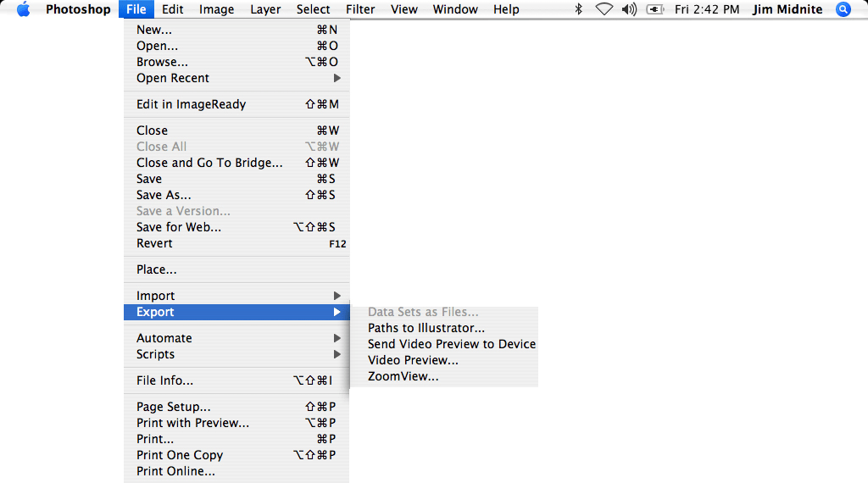
Task: Open the Photoshop application menu
Action: tap(78, 9)
